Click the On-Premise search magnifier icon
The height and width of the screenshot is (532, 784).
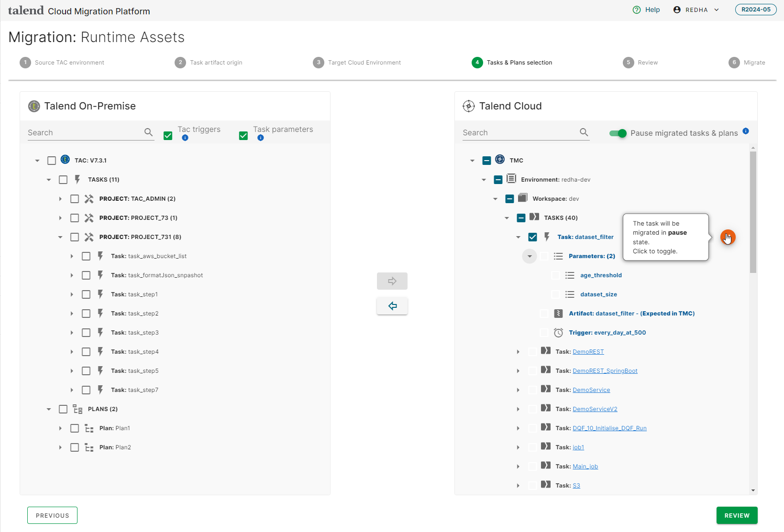click(149, 132)
